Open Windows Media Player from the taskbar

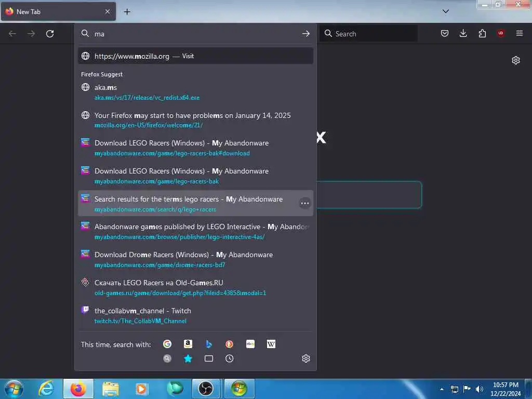pyautogui.click(x=141, y=389)
